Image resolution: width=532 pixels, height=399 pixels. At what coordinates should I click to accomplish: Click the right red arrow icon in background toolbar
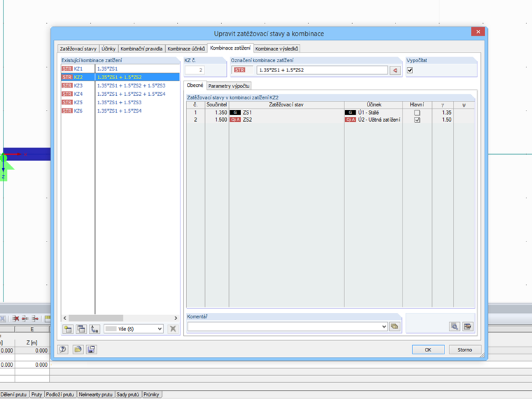tap(35, 318)
